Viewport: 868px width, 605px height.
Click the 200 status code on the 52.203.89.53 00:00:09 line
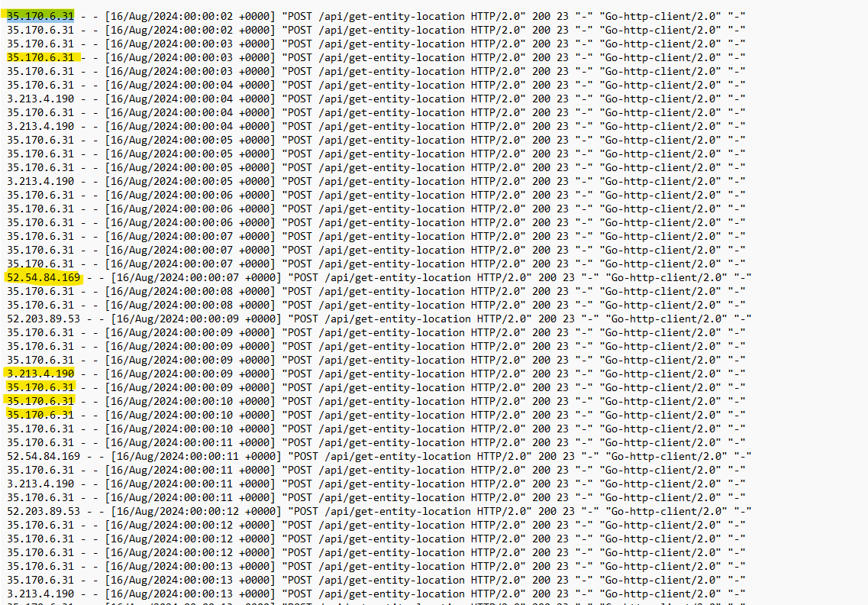(x=547, y=319)
